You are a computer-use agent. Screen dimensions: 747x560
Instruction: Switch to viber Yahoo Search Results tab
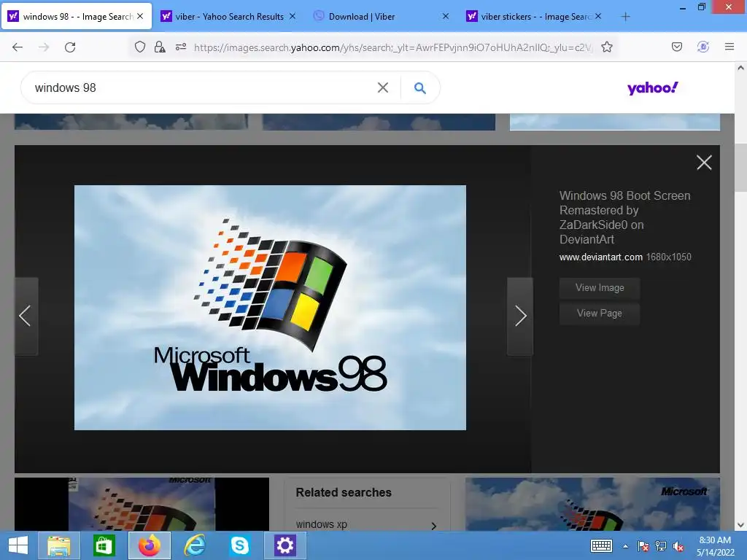[x=229, y=17]
